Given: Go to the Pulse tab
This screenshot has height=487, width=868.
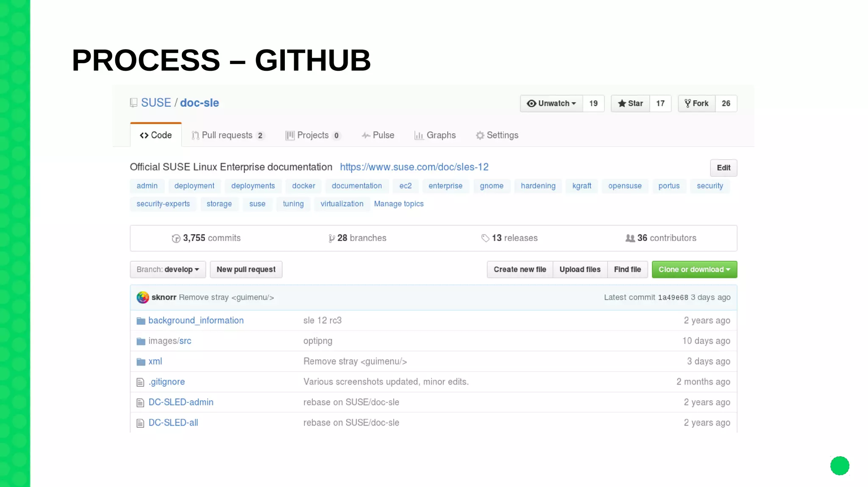Looking at the screenshot, I should (378, 135).
